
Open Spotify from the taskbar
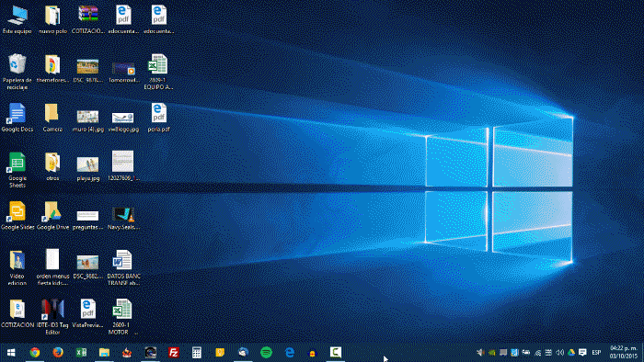pyautogui.click(x=266, y=352)
